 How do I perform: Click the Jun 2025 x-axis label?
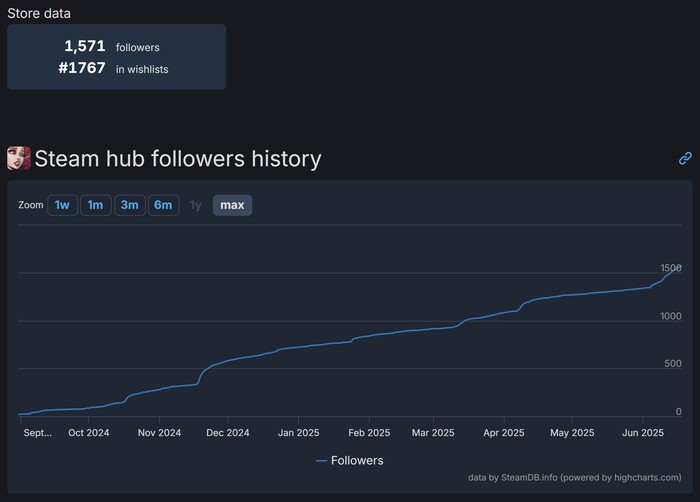pos(643,433)
